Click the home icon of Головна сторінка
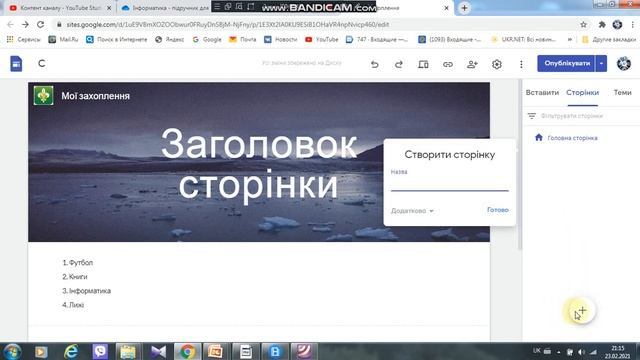The height and width of the screenshot is (360, 640). 539,138
